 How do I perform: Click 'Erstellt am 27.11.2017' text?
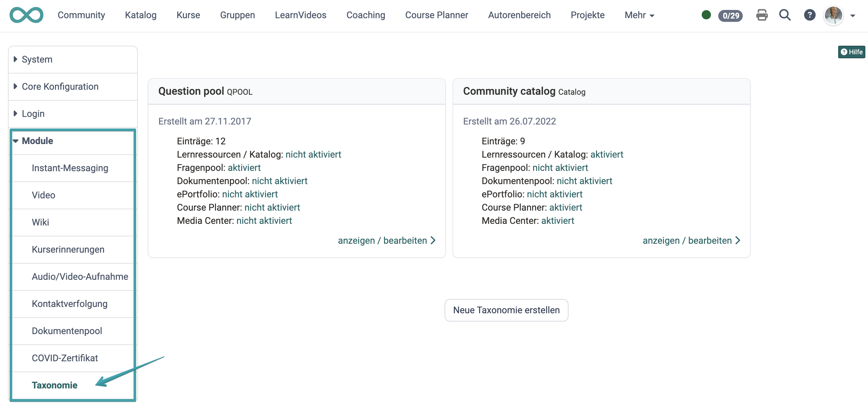click(204, 121)
